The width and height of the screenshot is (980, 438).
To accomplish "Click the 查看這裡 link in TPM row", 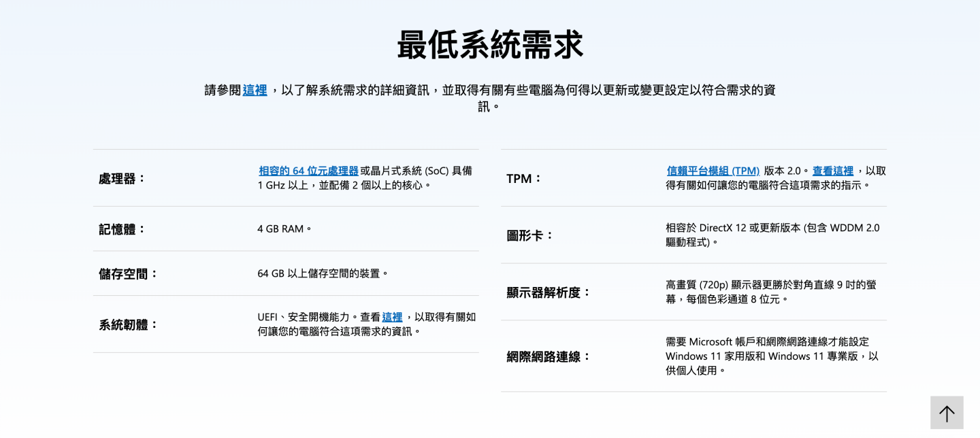I will [832, 171].
